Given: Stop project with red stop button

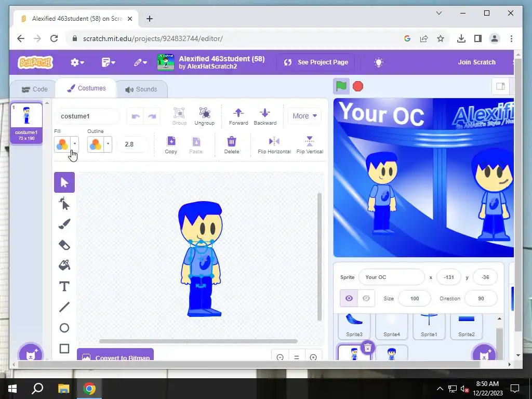Looking at the screenshot, I should (358, 87).
